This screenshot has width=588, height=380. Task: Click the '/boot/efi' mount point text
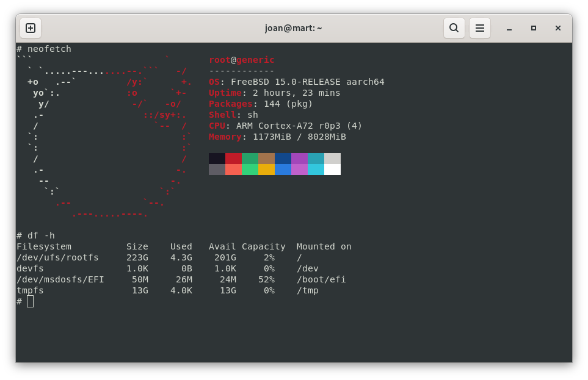(321, 279)
